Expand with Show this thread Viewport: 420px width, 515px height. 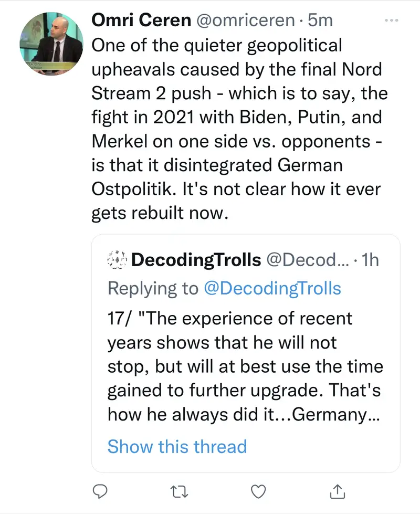pos(177,446)
